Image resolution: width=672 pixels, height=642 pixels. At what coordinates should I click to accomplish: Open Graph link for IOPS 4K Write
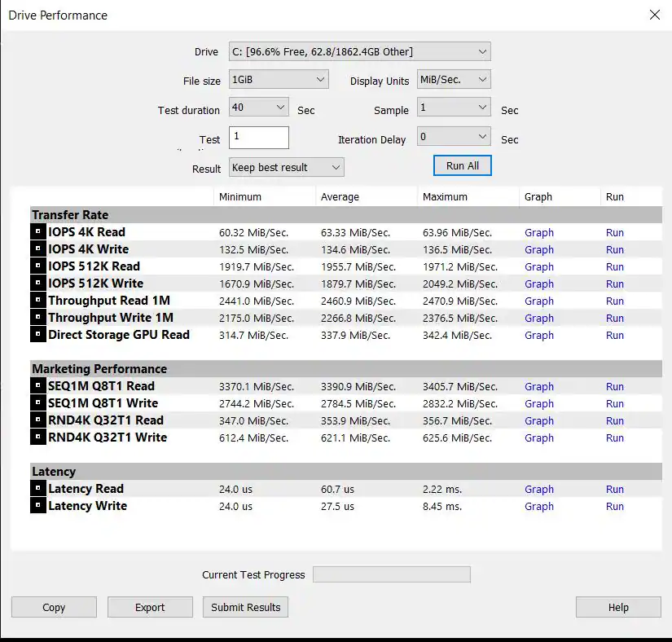coord(538,249)
